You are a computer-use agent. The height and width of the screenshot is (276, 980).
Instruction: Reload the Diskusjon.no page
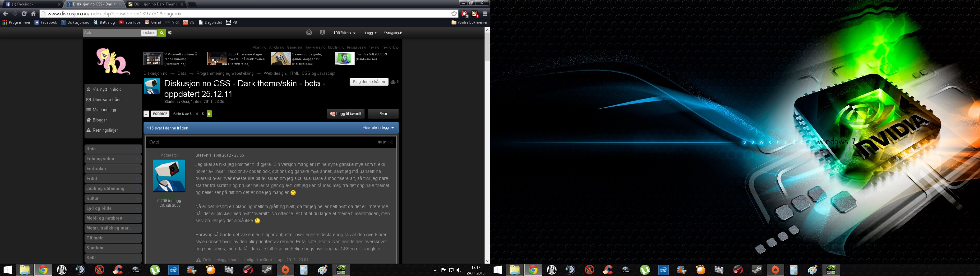24,14
